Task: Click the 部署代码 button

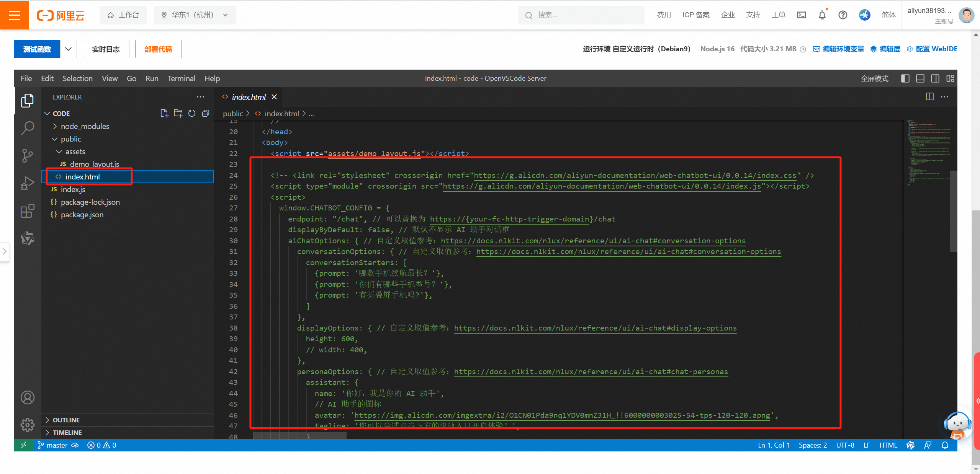Action: (158, 49)
